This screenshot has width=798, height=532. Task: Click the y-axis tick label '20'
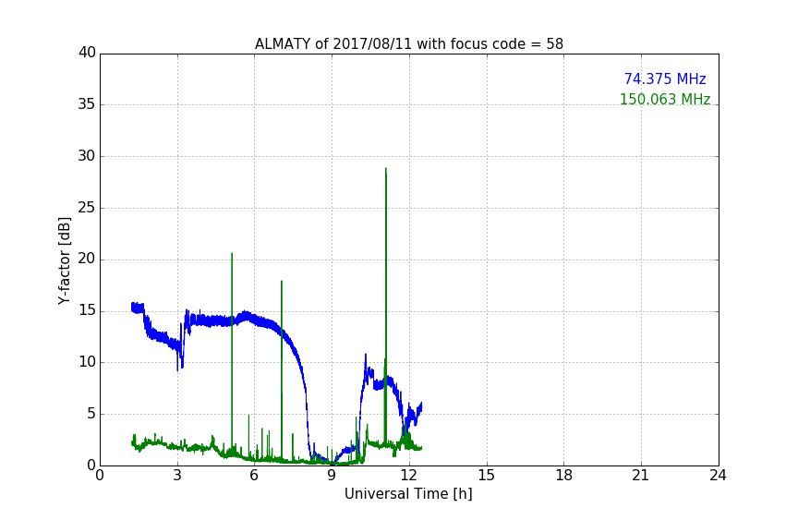tap(87, 259)
